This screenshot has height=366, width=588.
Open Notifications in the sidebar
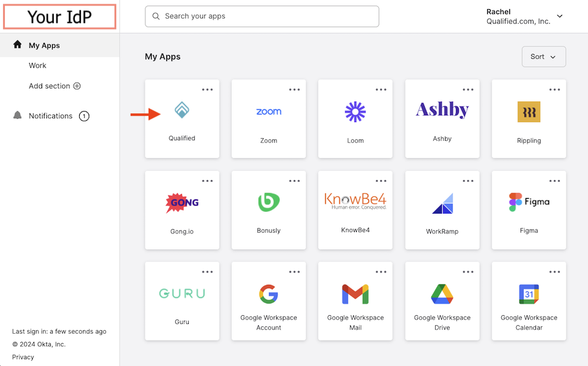[51, 116]
